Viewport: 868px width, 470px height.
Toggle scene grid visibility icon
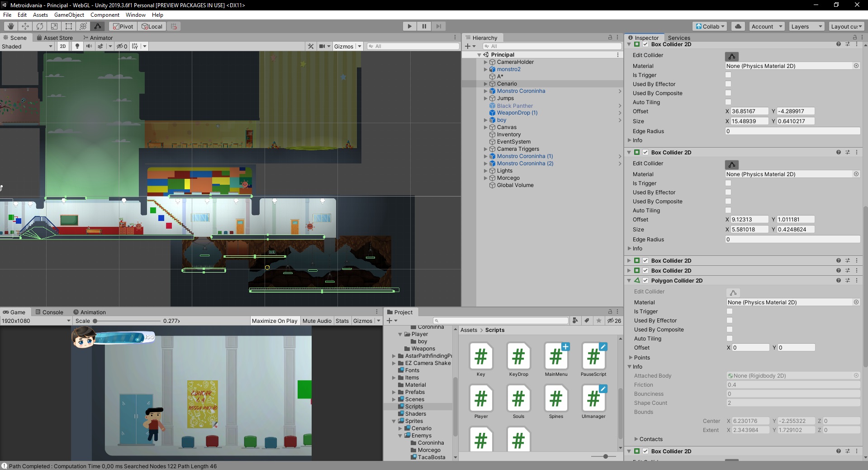tap(135, 46)
